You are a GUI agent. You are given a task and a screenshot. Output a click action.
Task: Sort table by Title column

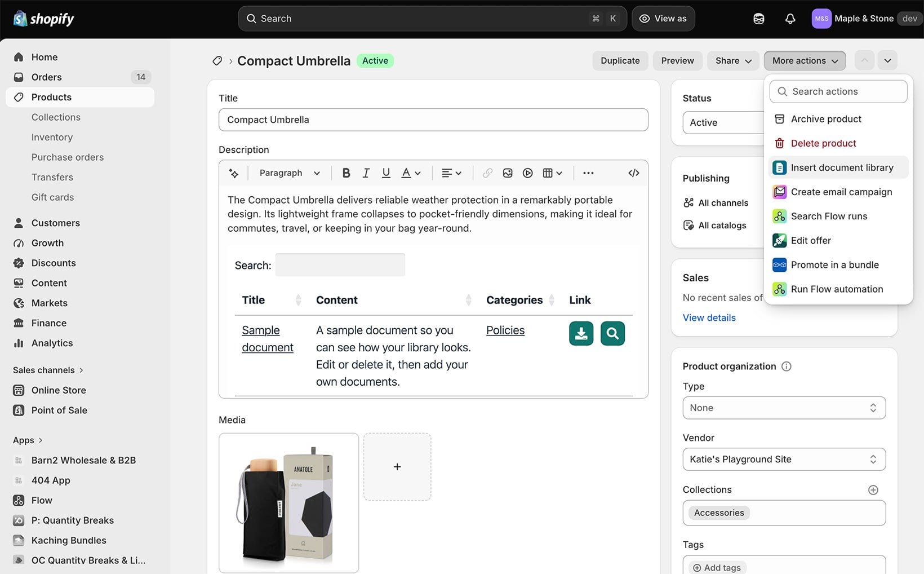[x=272, y=300]
